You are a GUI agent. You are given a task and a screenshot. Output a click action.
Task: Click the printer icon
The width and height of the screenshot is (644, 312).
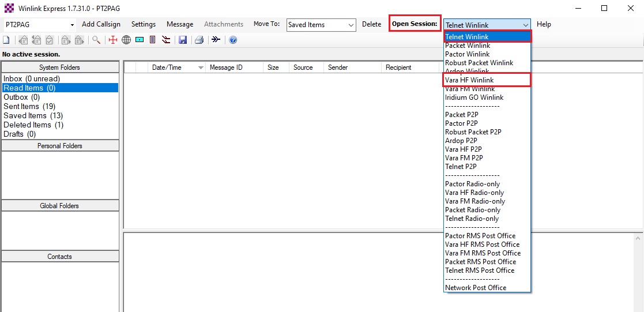click(x=199, y=40)
